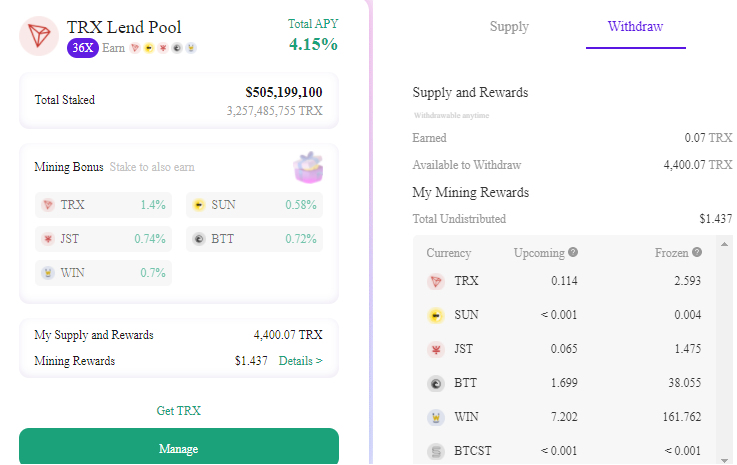This screenshot has height=465, width=737.
Task: Click the 36X multiplier badge
Action: point(83,48)
